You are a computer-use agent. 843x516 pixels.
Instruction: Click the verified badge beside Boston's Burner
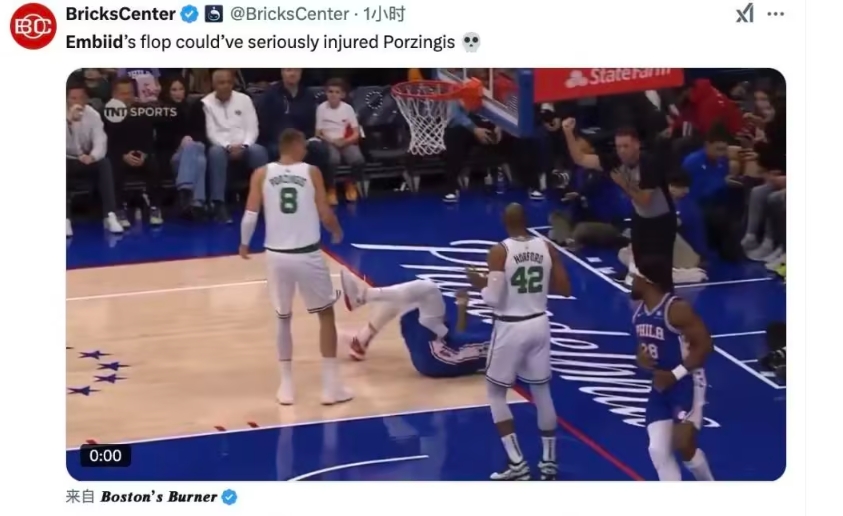pos(230,497)
